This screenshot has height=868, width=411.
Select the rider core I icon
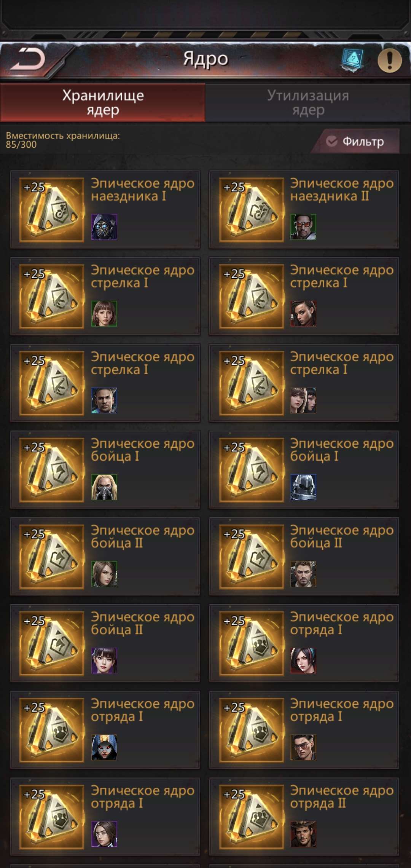pyautogui.click(x=52, y=210)
